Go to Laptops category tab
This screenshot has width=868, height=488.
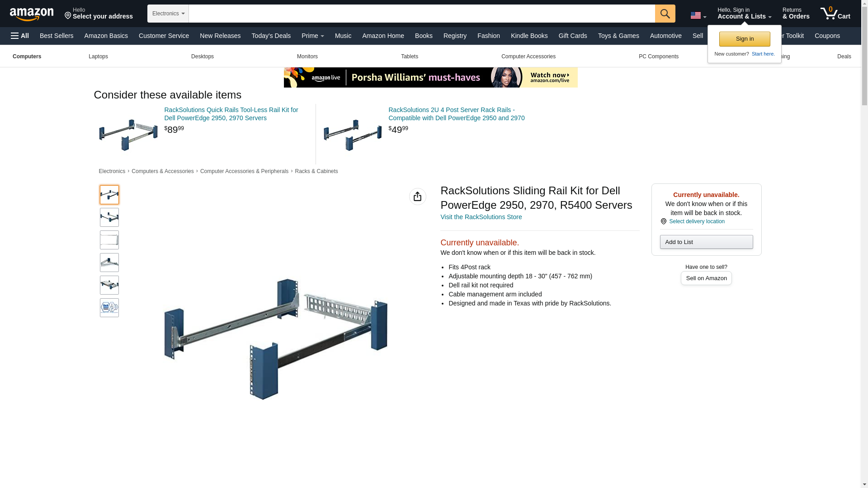pyautogui.click(x=98, y=56)
